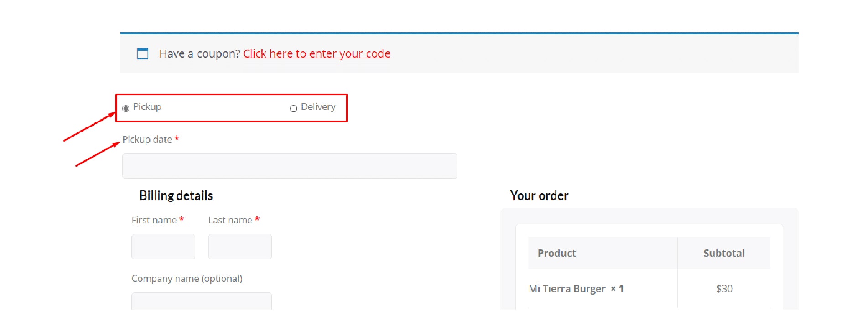Focus the First name text box
The width and height of the screenshot is (868, 317).
[163, 247]
